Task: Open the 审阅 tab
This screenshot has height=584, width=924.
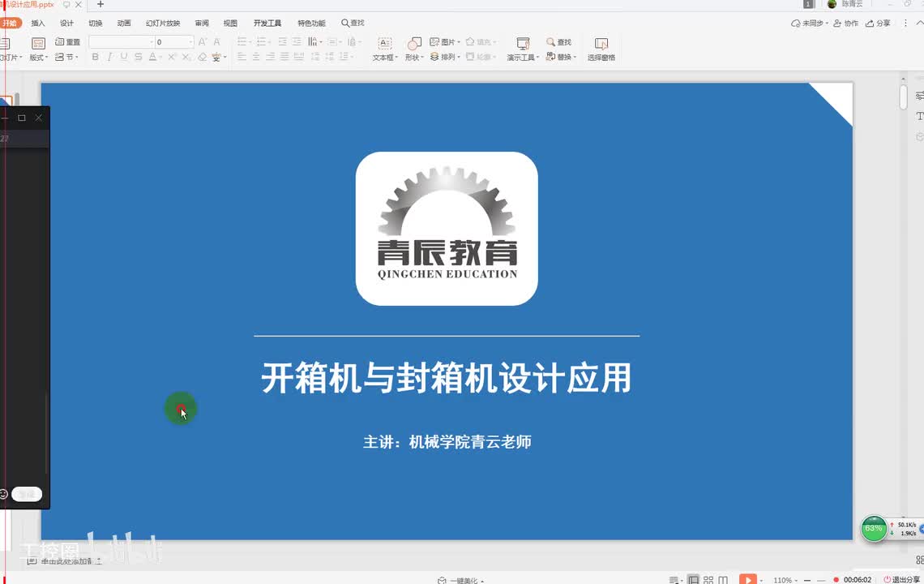Action: [202, 23]
